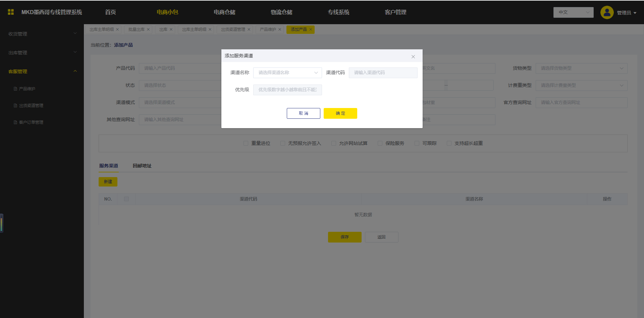
Task: Close the 添加产品 tab using X icon
Action: (x=311, y=30)
